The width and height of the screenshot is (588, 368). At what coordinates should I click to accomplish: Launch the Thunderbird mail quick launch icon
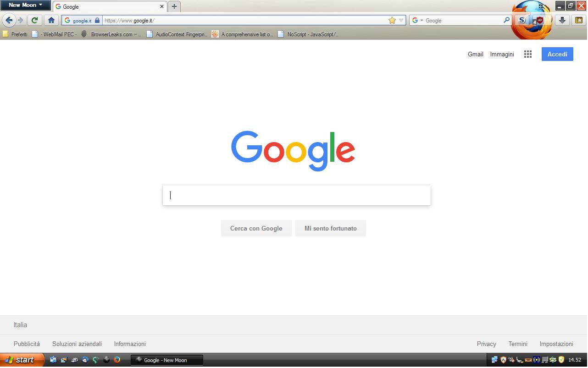pyautogui.click(x=85, y=360)
